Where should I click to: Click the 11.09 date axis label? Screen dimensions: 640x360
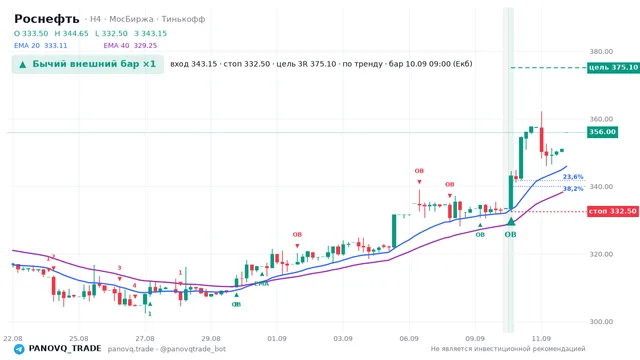click(x=541, y=338)
